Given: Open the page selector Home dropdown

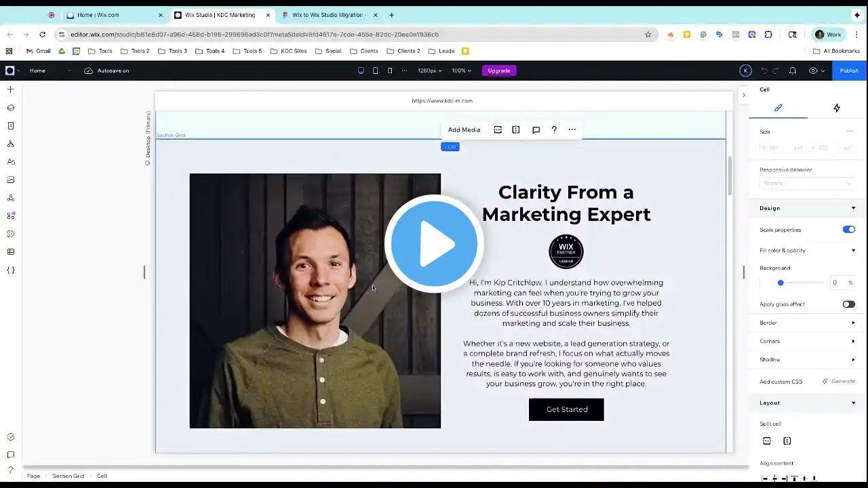Looking at the screenshot, I should point(50,70).
